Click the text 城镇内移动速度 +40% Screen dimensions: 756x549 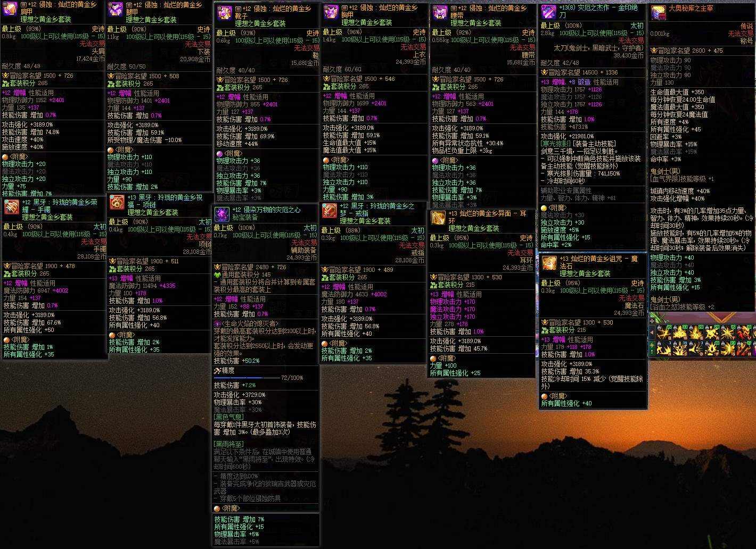pyautogui.click(x=680, y=191)
